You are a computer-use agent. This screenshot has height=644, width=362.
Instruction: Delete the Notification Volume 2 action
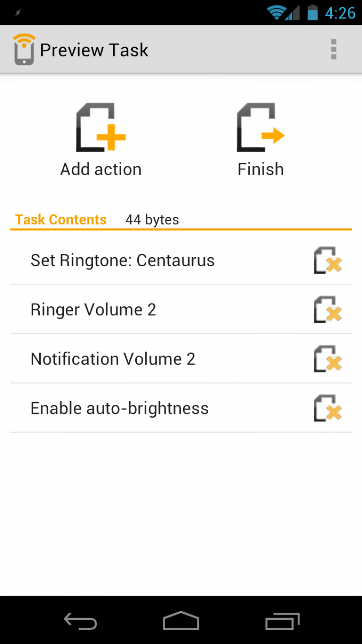tap(327, 359)
